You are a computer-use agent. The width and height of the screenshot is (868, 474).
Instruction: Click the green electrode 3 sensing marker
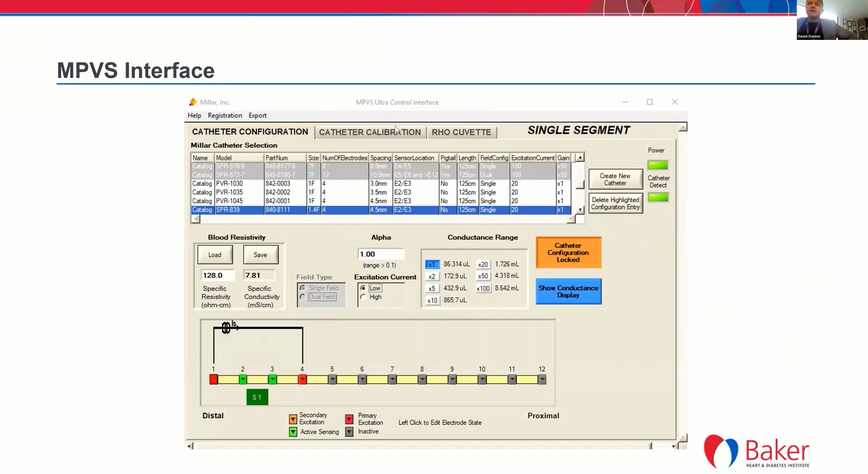point(272,379)
